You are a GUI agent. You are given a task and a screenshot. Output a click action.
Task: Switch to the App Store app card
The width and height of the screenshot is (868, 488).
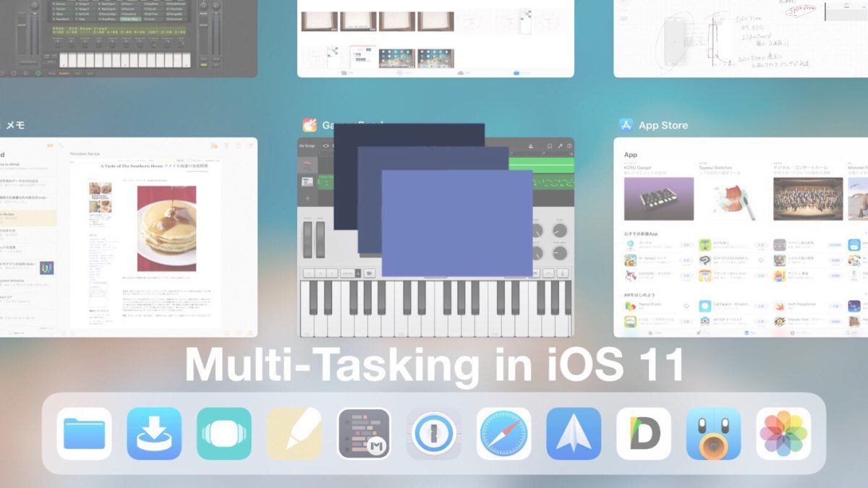(x=741, y=237)
